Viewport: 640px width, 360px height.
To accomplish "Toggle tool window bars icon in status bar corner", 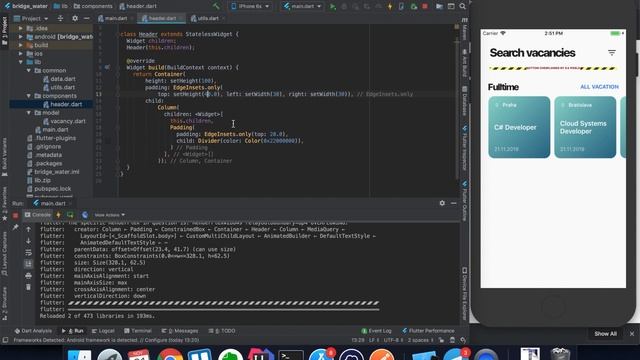I will pos(5,340).
